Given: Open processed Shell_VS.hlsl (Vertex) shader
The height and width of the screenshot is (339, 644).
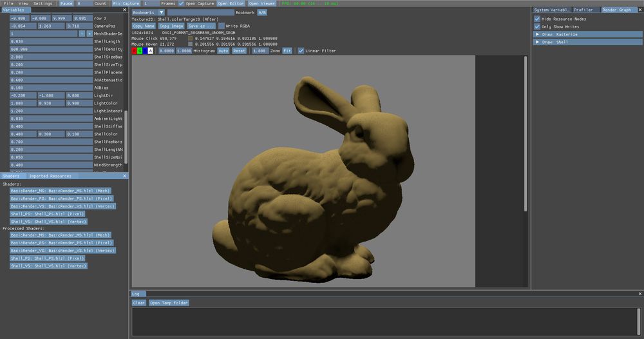Looking at the screenshot, I should pos(48,266).
